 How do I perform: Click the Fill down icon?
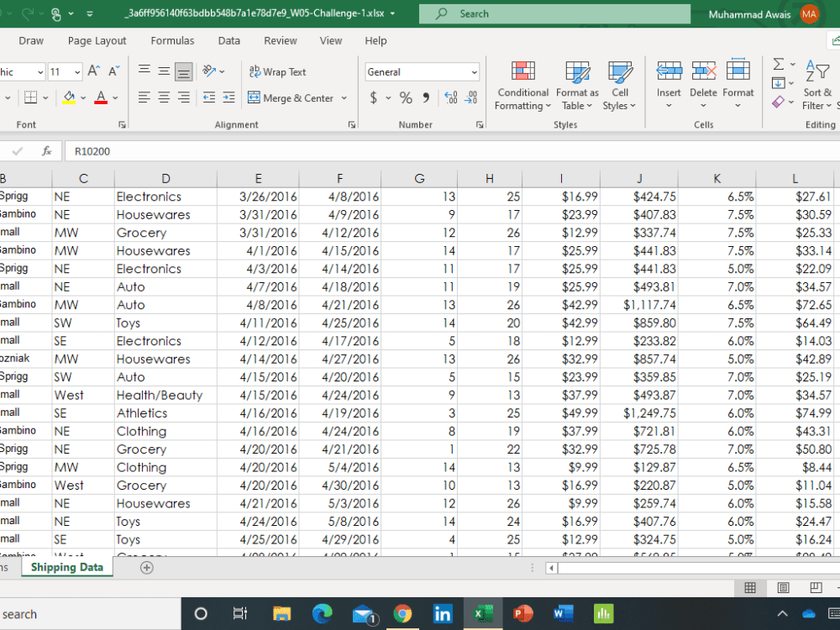tap(779, 83)
